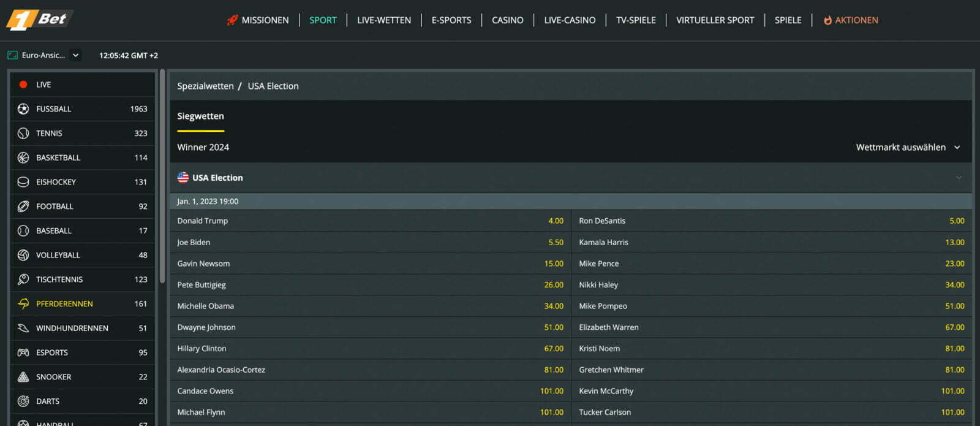
Task: Bet on Joe Biden at 5.50
Action: point(370,242)
